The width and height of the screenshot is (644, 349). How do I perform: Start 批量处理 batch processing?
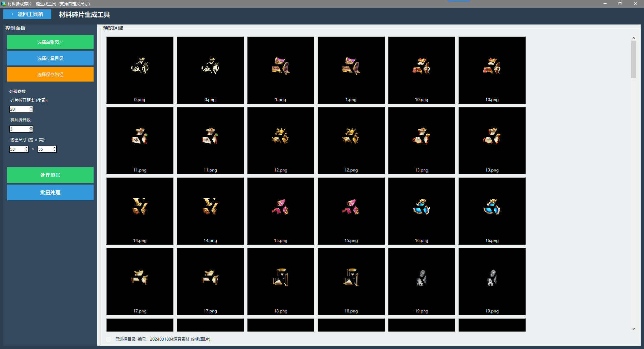pos(50,192)
